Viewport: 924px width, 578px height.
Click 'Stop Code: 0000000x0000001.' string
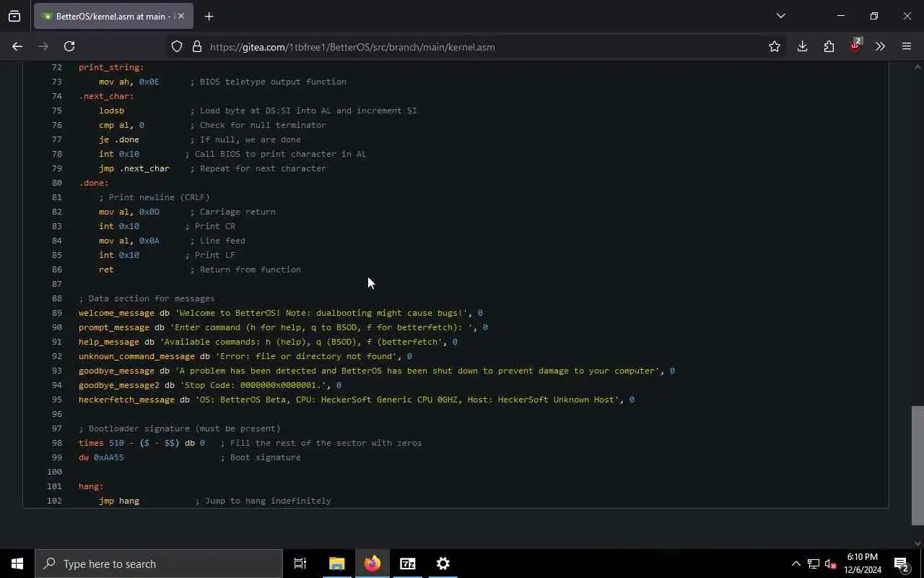256,385
